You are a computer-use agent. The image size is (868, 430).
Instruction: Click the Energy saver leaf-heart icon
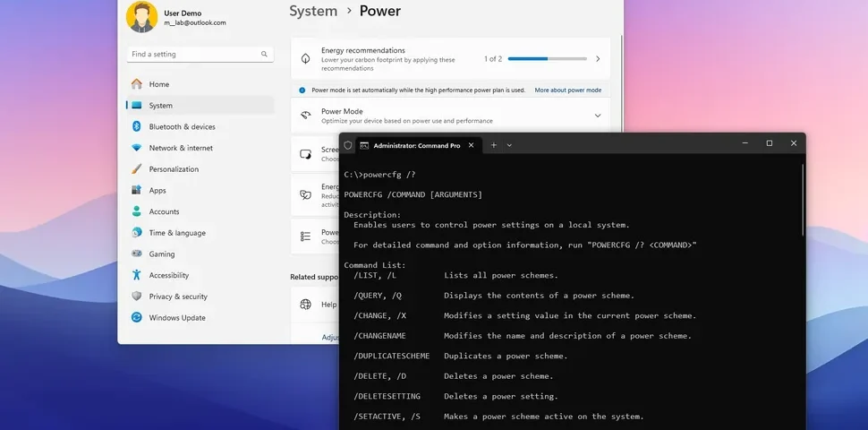[305, 194]
